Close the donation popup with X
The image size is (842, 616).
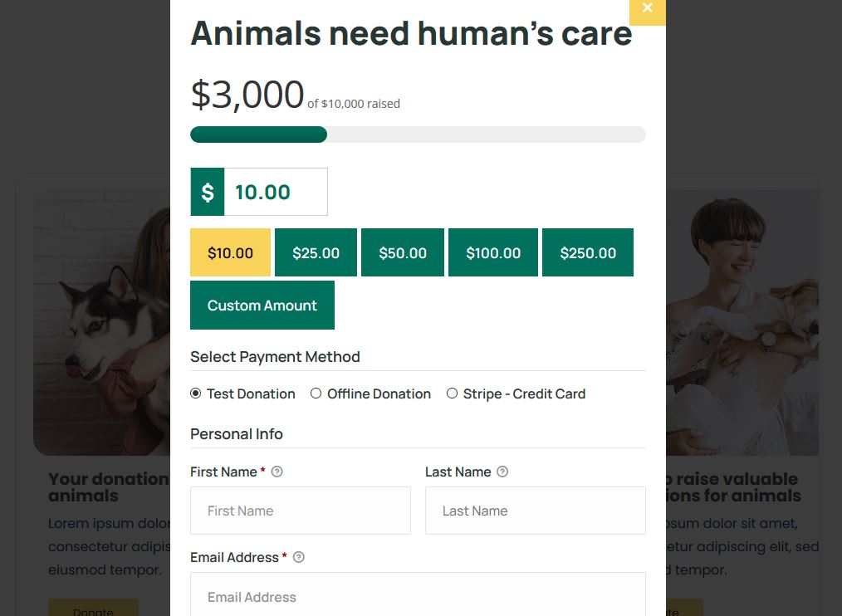pos(647,10)
